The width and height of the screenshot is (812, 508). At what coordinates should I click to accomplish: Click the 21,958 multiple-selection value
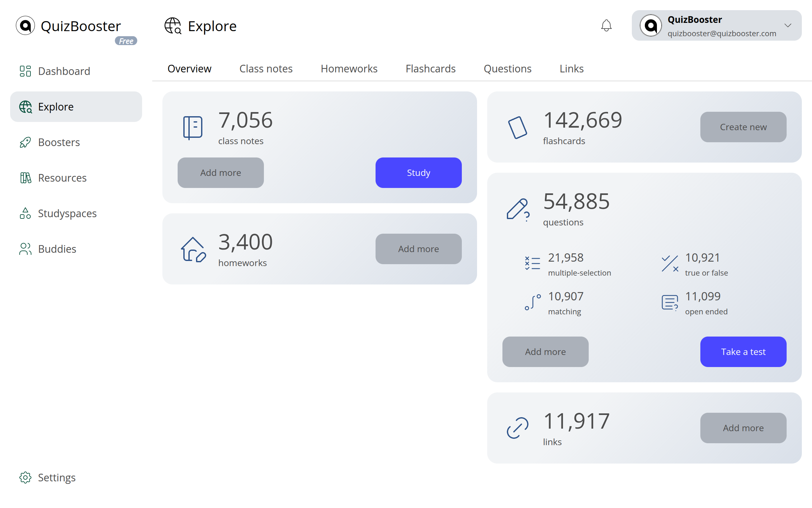[566, 258]
